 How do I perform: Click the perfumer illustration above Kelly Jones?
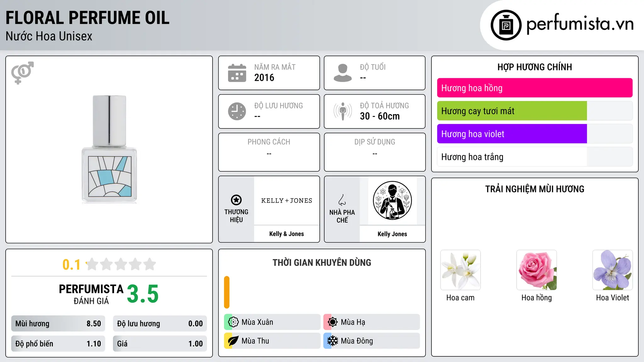pyautogui.click(x=392, y=200)
